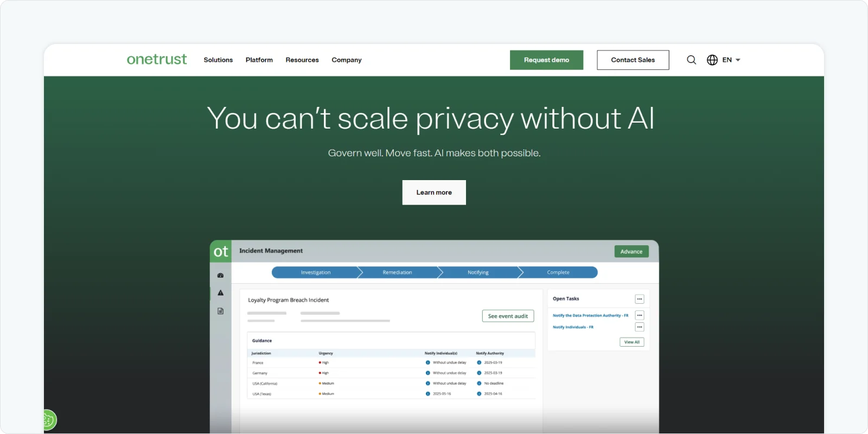Image resolution: width=868 pixels, height=434 pixels.
Task: Open the search magnifier icon
Action: pyautogui.click(x=691, y=60)
